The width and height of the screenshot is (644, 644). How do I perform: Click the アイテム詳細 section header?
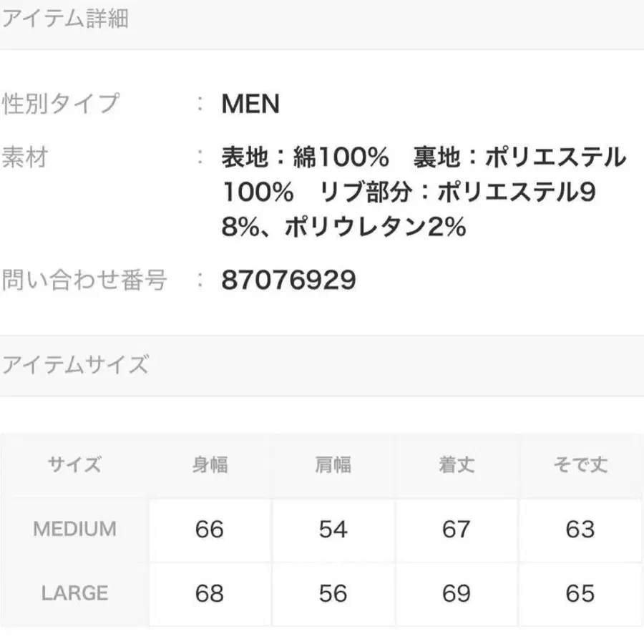(65, 19)
